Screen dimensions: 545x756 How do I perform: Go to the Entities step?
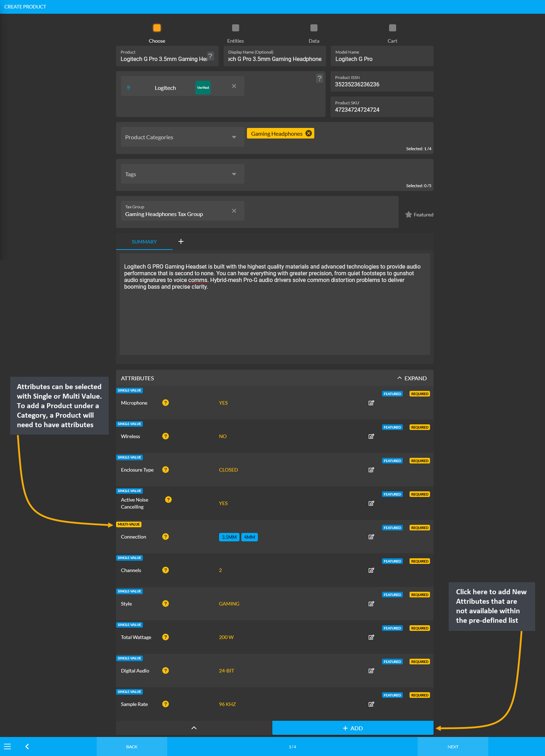(235, 34)
